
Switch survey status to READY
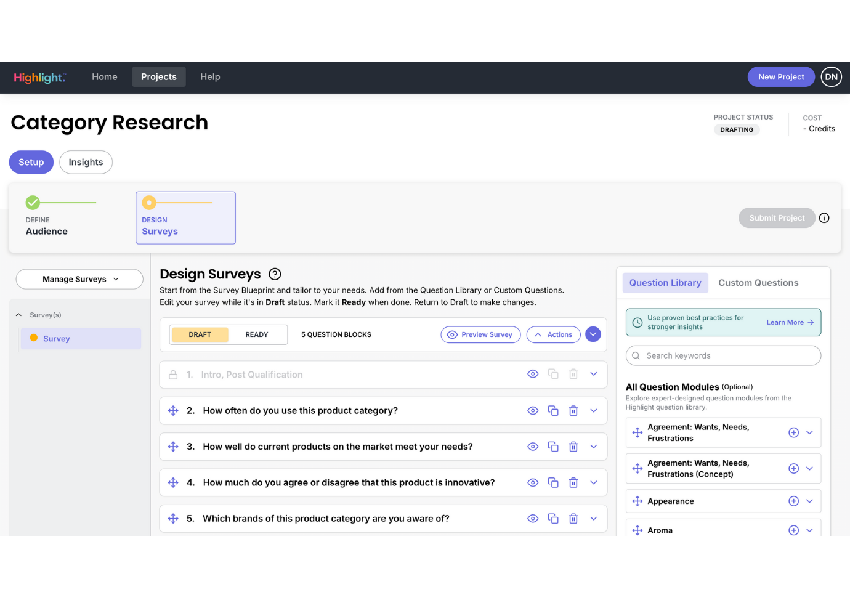tap(256, 334)
